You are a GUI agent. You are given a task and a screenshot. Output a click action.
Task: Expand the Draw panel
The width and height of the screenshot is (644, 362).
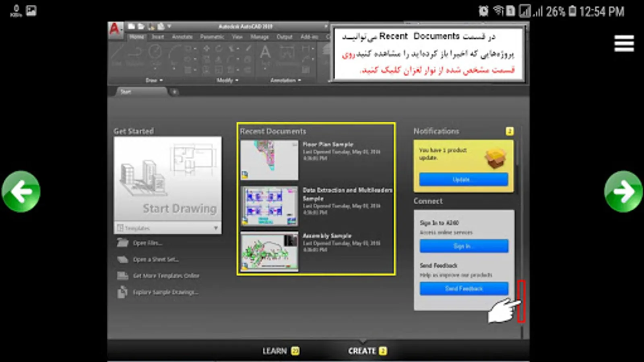click(x=154, y=80)
